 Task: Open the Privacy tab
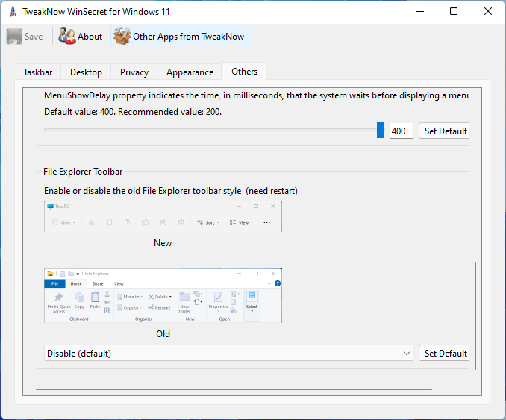tap(134, 72)
